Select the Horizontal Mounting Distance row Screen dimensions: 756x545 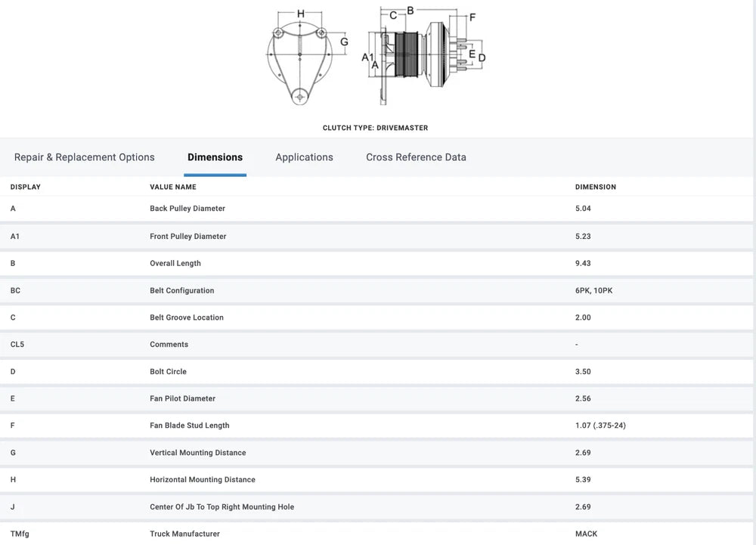(203, 480)
